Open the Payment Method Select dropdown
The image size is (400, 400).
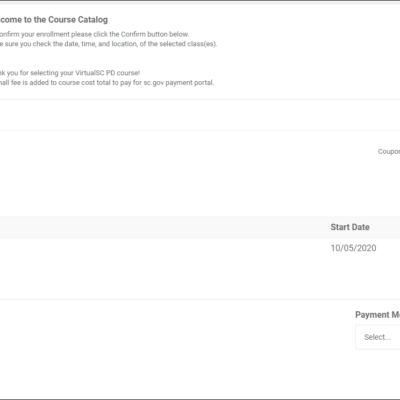point(378,337)
